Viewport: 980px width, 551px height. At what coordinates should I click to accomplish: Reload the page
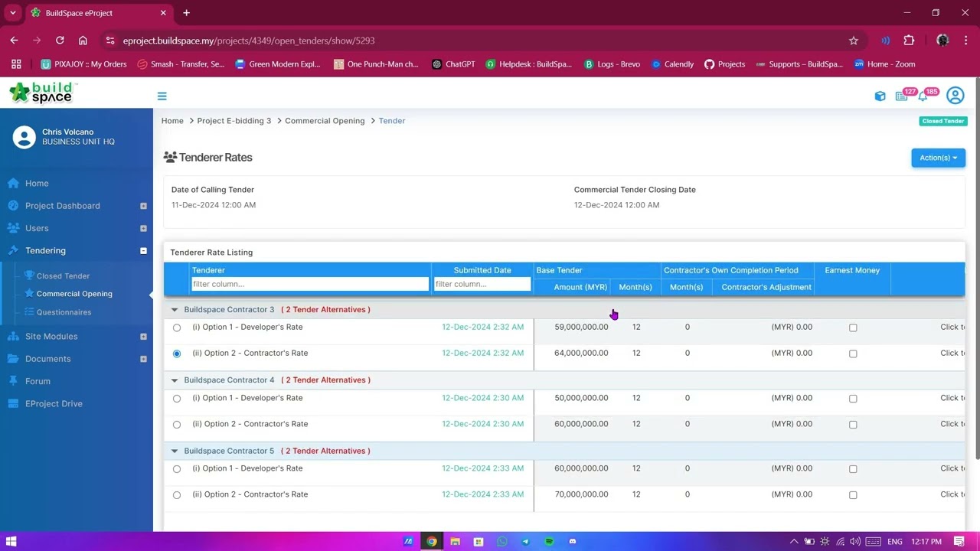point(60,41)
